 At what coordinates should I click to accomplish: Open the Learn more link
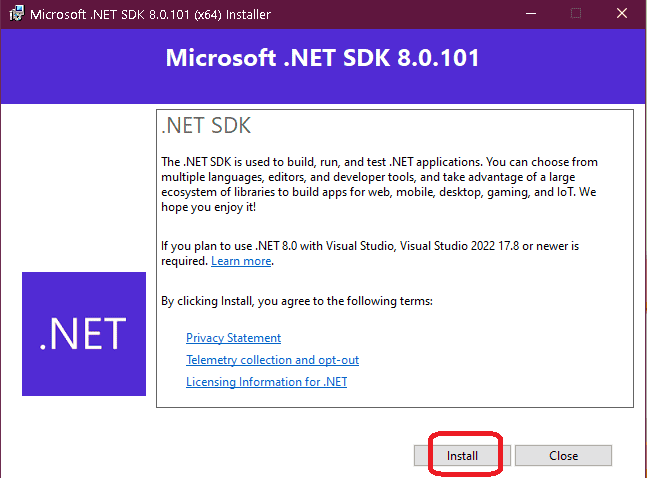(241, 261)
